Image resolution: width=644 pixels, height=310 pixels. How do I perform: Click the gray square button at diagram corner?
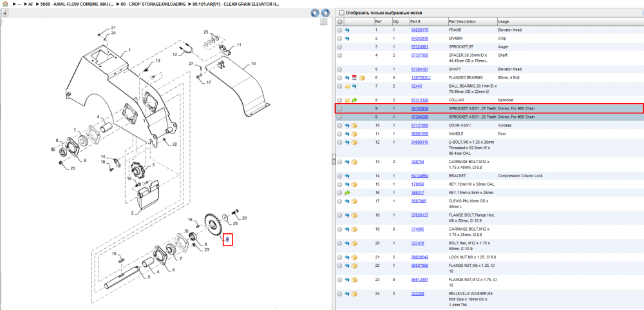(324, 22)
